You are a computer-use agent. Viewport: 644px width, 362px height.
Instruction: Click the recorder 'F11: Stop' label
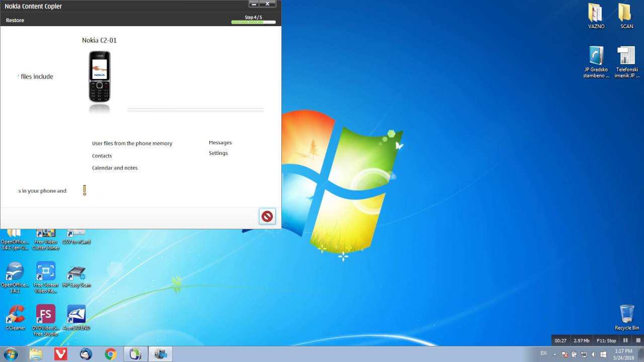click(606, 340)
